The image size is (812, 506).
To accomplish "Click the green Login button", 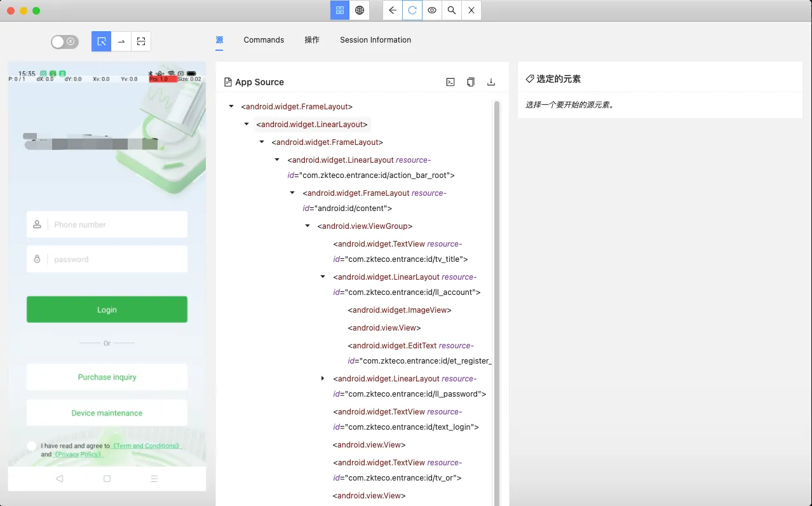I will (107, 310).
